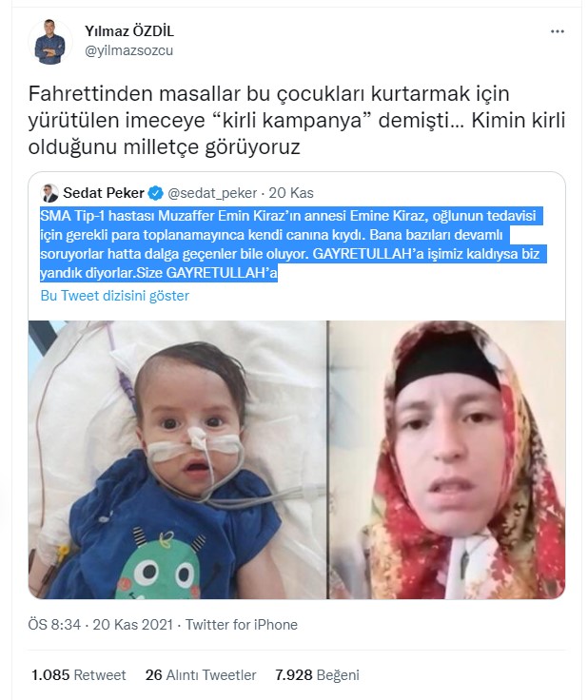Screen dimensions: 588x700
Task: Click Sedat Peker's small avatar
Action: 49,193
